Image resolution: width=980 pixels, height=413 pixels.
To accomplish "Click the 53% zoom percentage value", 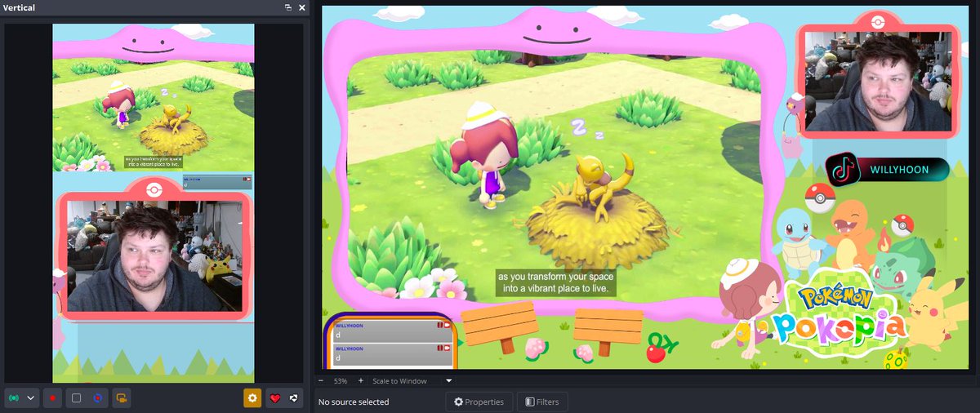I will point(341,381).
